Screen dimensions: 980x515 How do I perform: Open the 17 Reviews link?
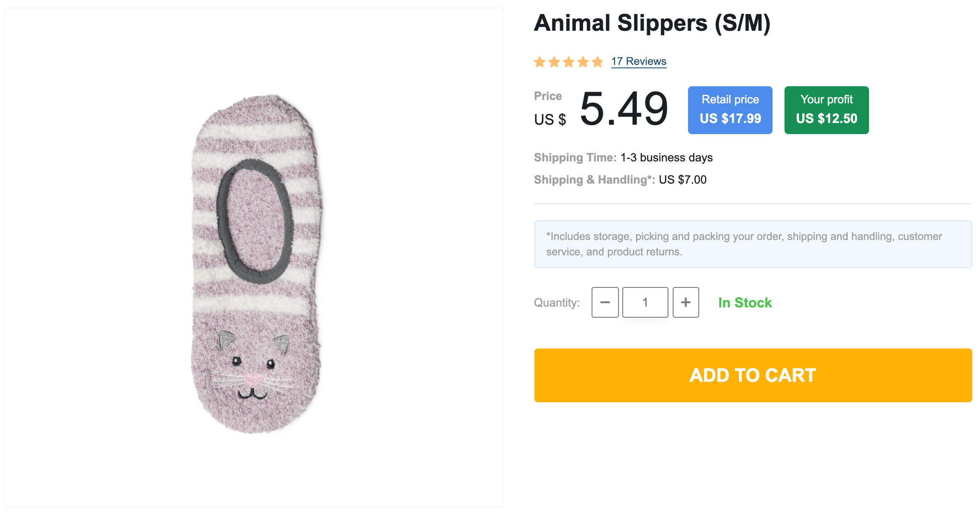[638, 61]
